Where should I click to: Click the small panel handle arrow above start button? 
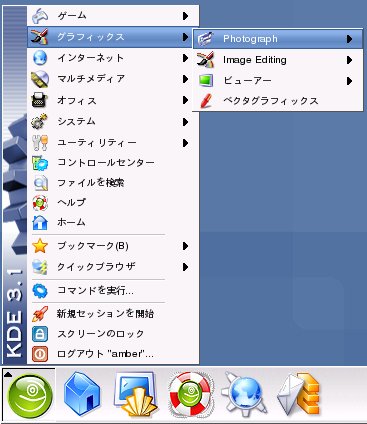(x=8, y=375)
